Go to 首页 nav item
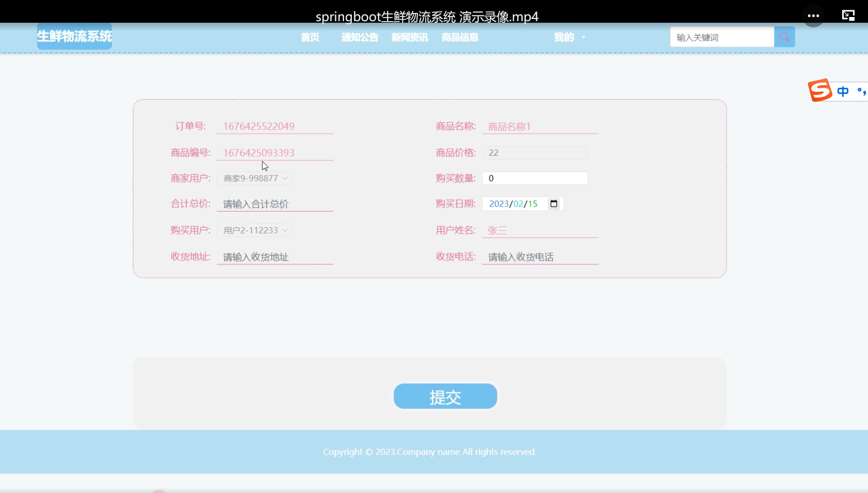This screenshot has width=868, height=493. click(310, 37)
